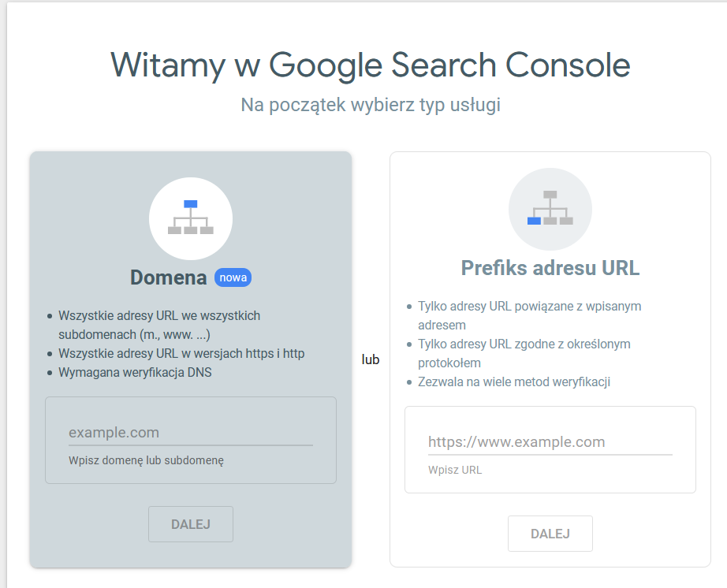
Task: Click "Wszystkie adresy URL w wersjach https i http"
Action: [181, 354]
